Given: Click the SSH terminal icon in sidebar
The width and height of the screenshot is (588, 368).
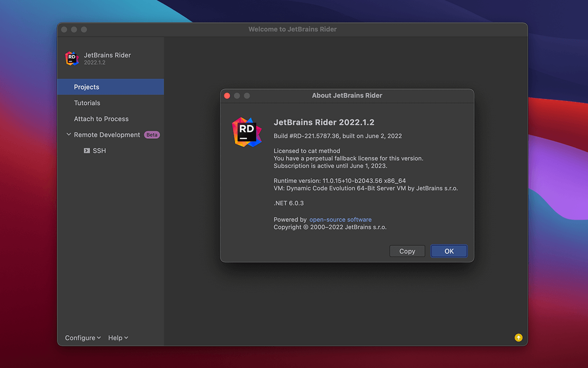Looking at the screenshot, I should (x=87, y=151).
